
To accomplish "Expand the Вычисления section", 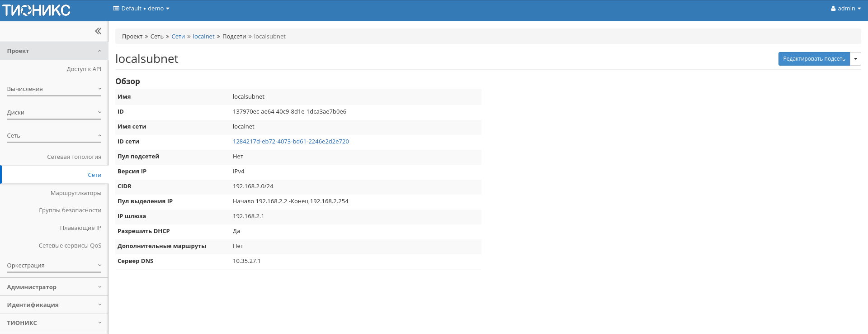I will pyautogui.click(x=54, y=89).
